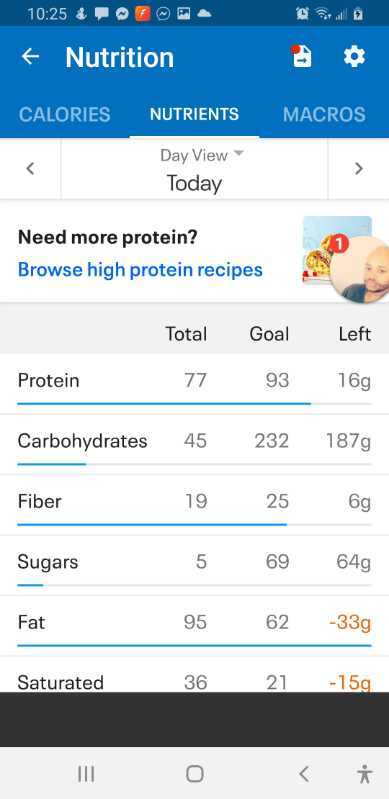This screenshot has width=389, height=799.
Task: Tap the accessibility figure icon in the navigation bar
Action: pos(365,774)
